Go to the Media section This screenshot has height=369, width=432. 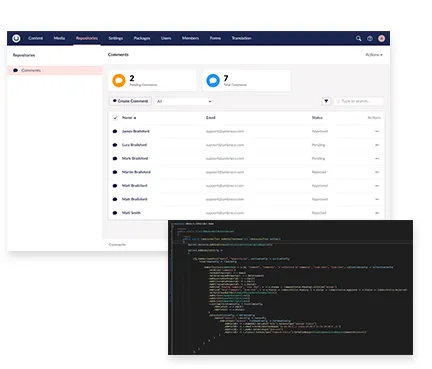point(59,38)
